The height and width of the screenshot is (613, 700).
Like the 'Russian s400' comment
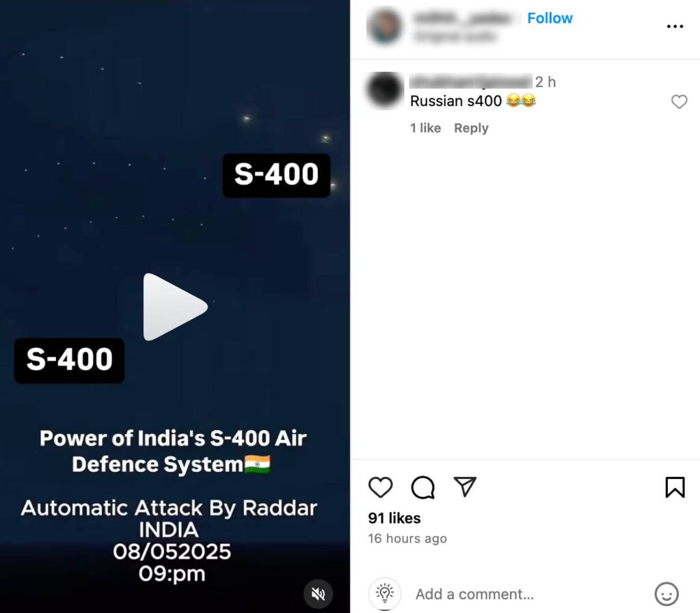pos(679,102)
